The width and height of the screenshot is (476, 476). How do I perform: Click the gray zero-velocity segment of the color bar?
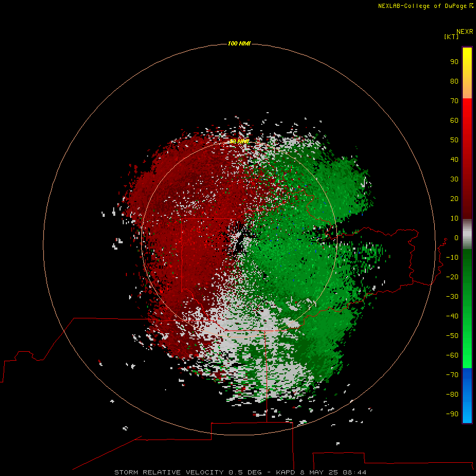pos(467,234)
